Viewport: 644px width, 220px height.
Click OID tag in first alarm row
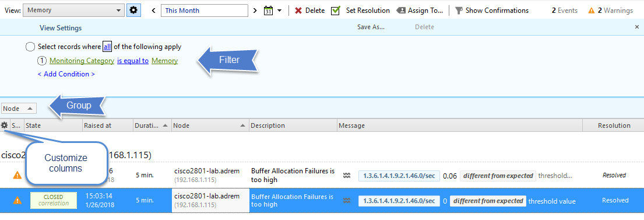pyautogui.click(x=399, y=176)
